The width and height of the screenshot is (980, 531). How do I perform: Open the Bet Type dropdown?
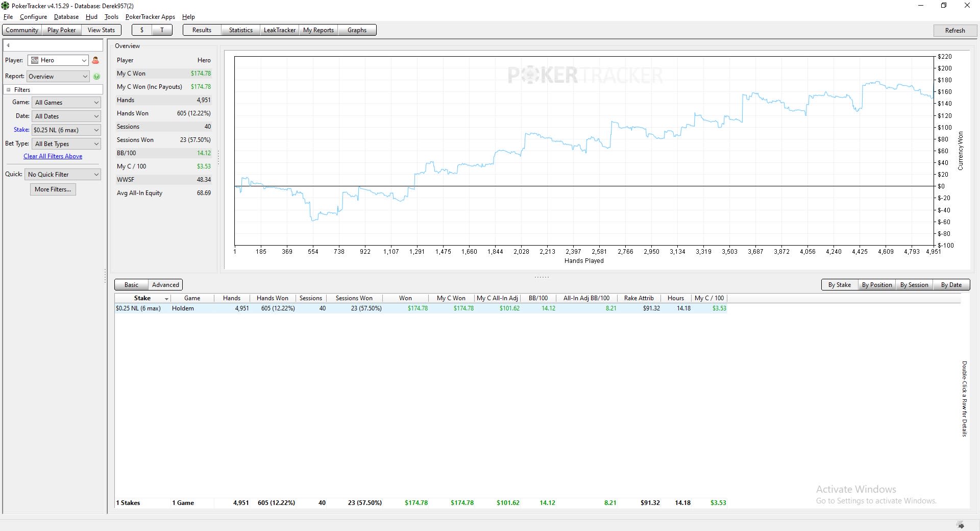click(x=66, y=144)
